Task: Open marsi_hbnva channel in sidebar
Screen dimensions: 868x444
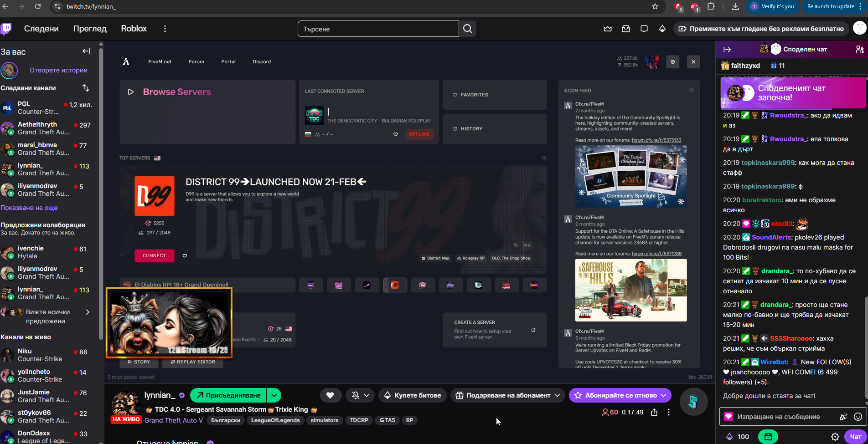Action: (x=46, y=149)
